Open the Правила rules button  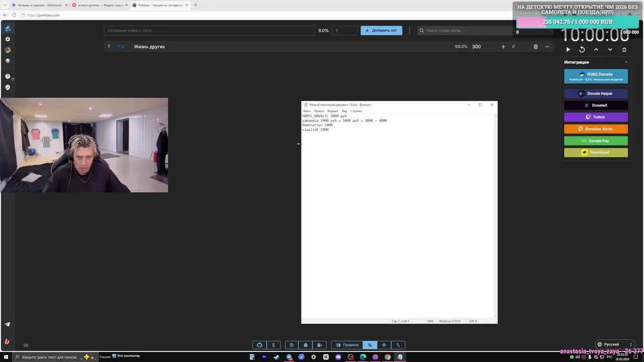click(x=347, y=345)
